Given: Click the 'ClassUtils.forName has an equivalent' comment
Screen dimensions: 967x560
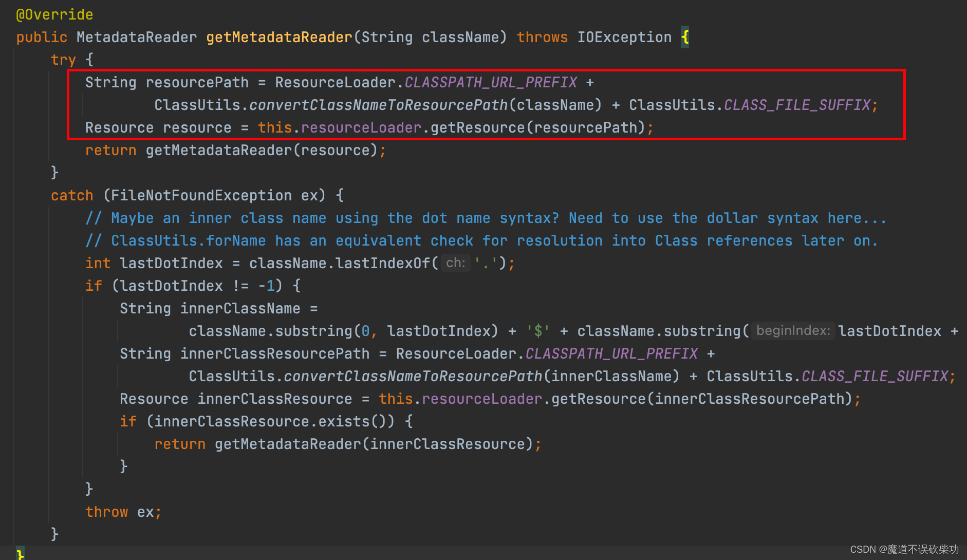Looking at the screenshot, I should coord(481,240).
